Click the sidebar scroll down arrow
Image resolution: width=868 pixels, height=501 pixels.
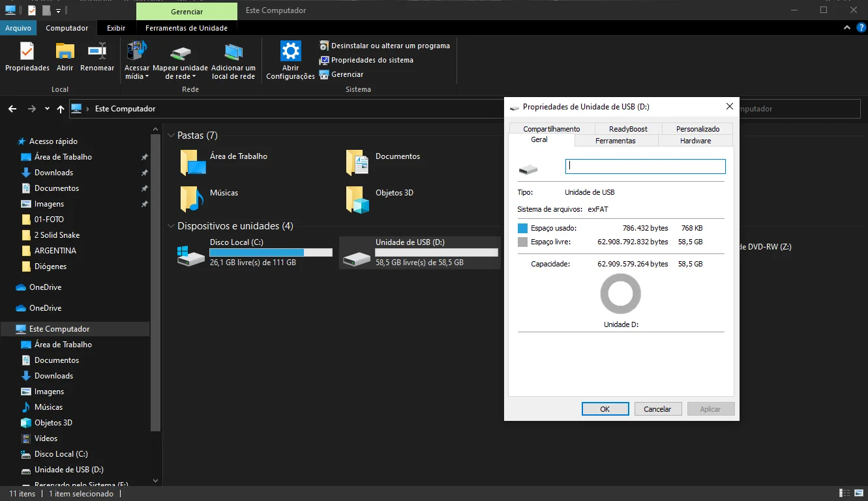(x=155, y=481)
